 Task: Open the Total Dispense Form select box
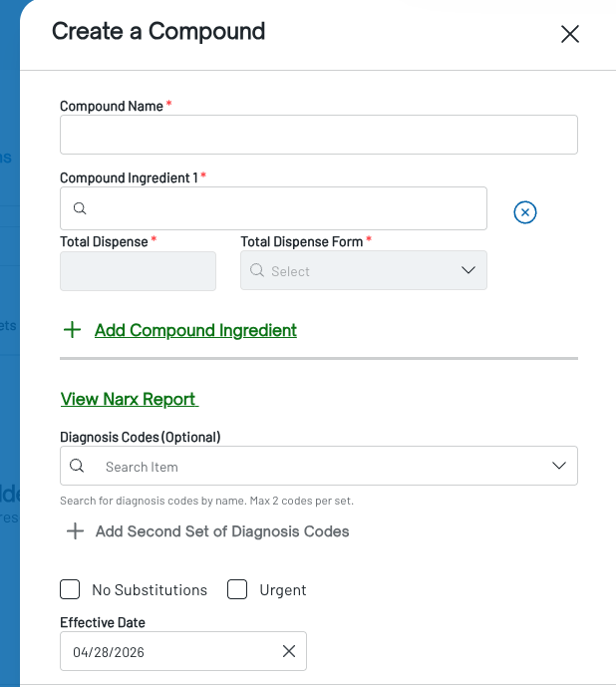(364, 270)
